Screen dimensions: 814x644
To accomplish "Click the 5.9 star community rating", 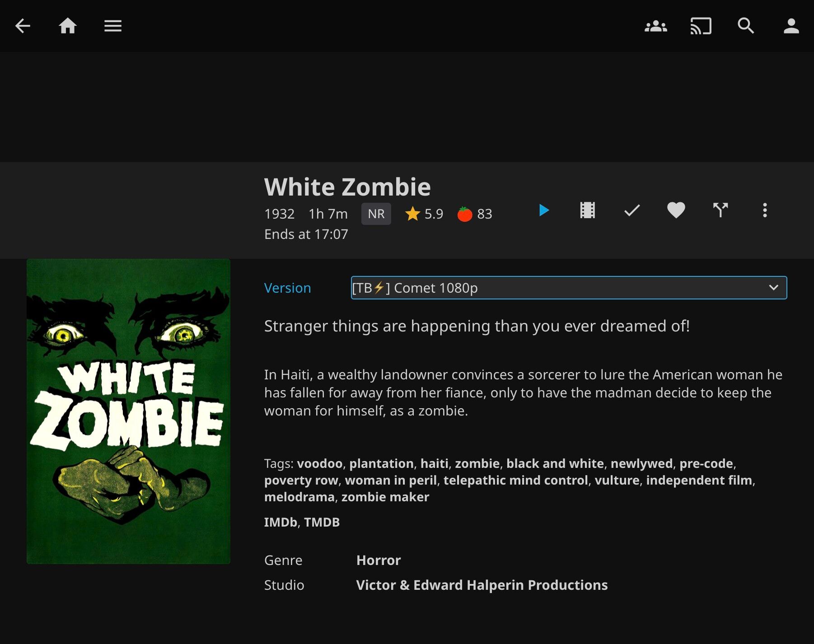I will 424,214.
